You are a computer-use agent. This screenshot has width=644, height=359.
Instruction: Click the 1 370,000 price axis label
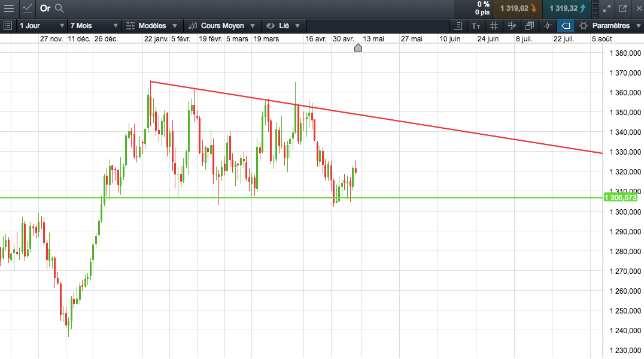tap(625, 73)
